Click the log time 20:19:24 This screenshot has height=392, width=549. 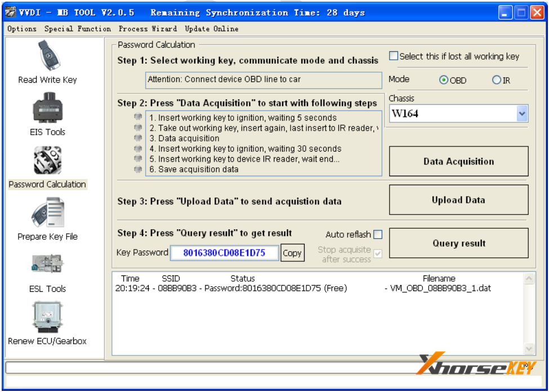click(132, 288)
